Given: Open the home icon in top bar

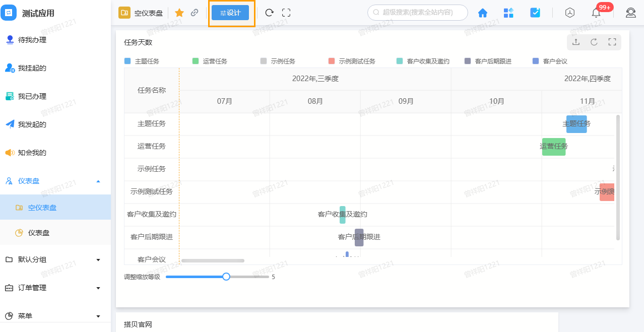Looking at the screenshot, I should pyautogui.click(x=482, y=13).
